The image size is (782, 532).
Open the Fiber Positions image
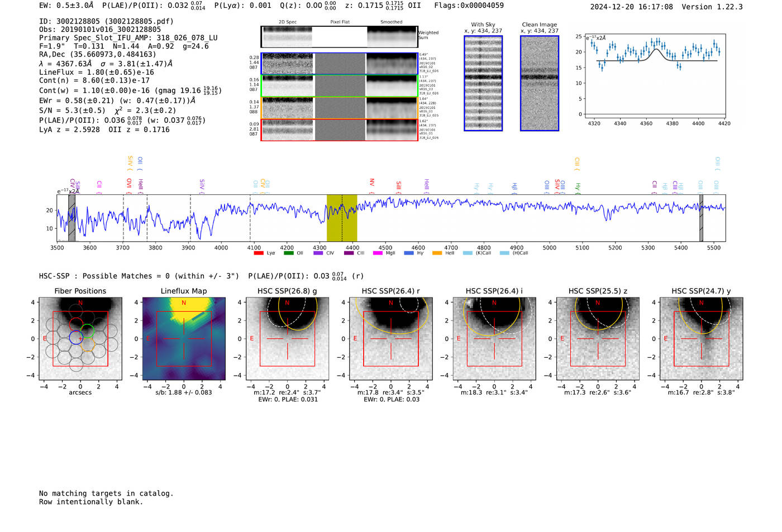[80, 339]
